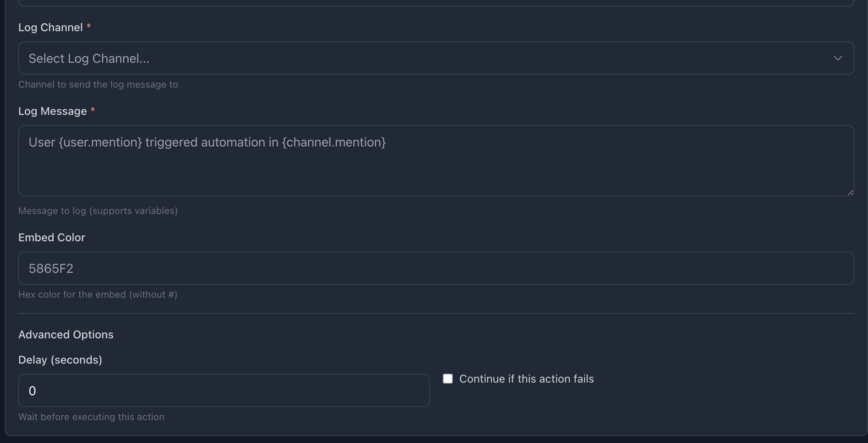868x443 pixels.
Task: Click the 'Wait before executing this action' hint
Action: (91, 417)
